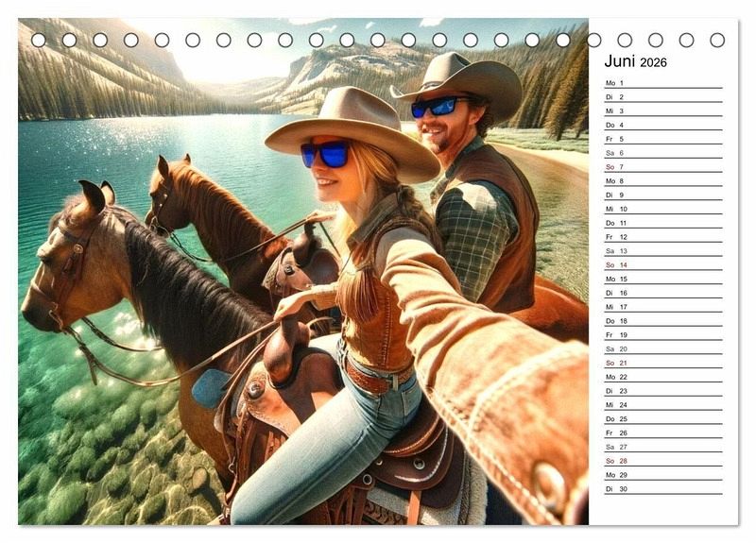Select the 'Sa 13' calendar row
This screenshot has height=543, width=756.
pos(663,250)
